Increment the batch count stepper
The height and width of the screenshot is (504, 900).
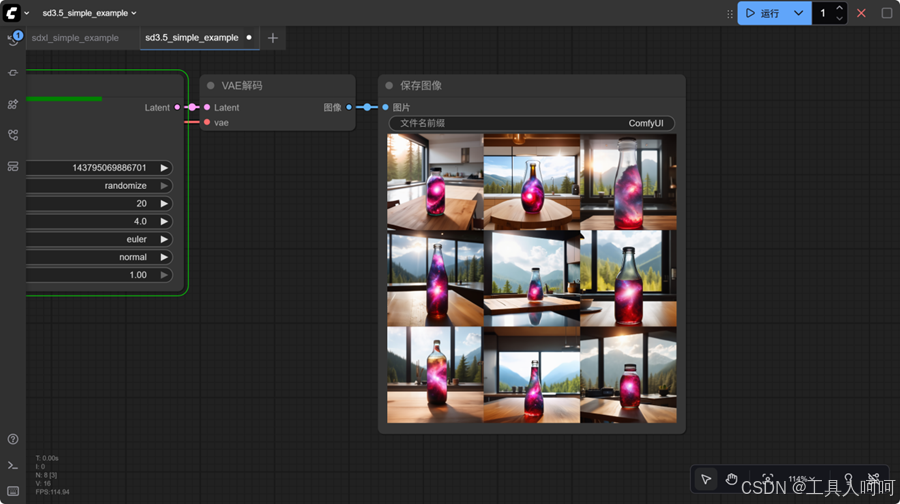839,8
